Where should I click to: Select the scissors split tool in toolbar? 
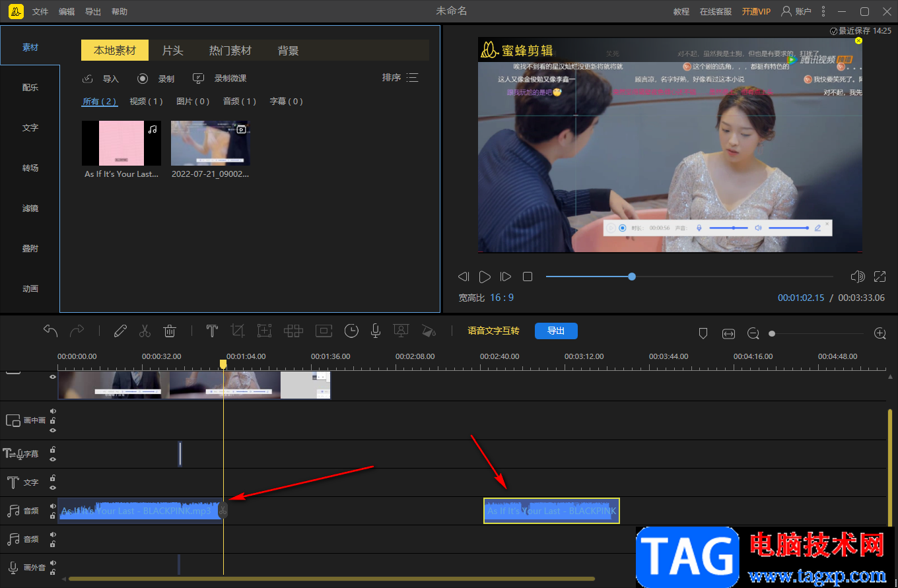coord(145,331)
